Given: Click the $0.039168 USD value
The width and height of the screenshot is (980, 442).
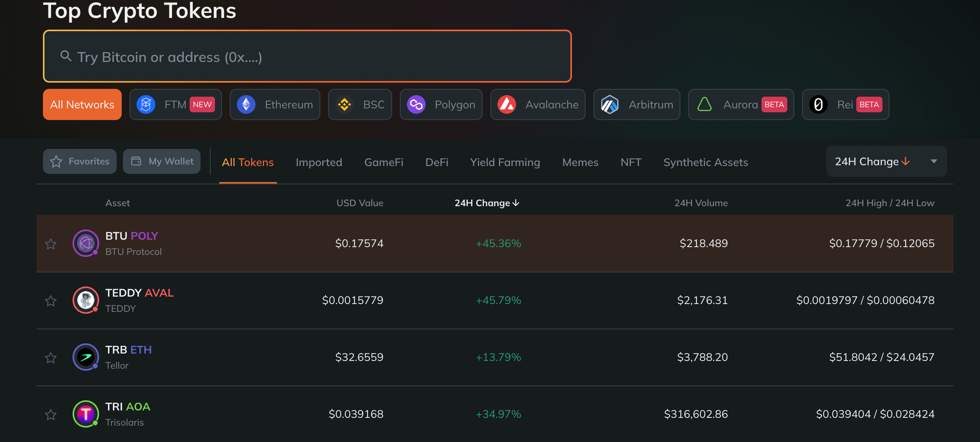Looking at the screenshot, I should (x=356, y=414).
